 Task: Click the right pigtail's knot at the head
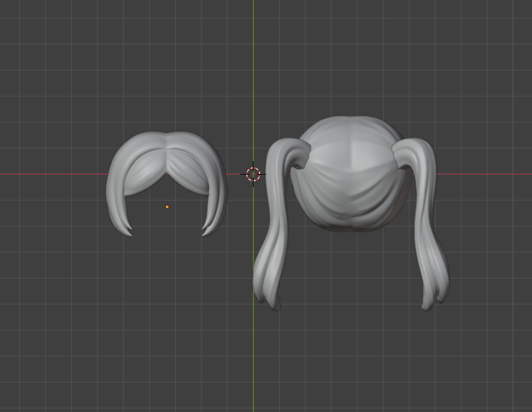pyautogui.click(x=405, y=154)
